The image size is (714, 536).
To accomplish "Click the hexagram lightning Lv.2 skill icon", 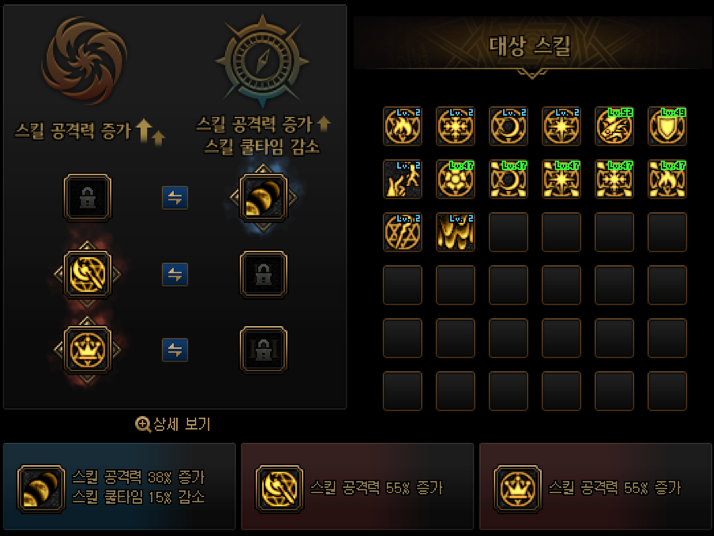I will (x=403, y=232).
